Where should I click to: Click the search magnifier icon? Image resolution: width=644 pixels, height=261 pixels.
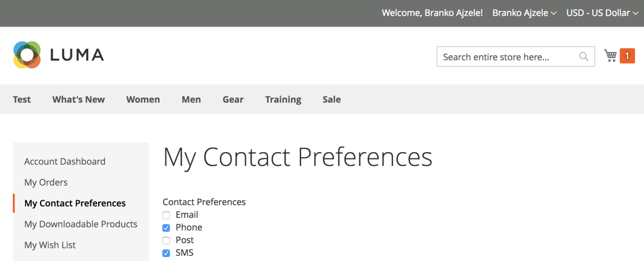coord(584,57)
